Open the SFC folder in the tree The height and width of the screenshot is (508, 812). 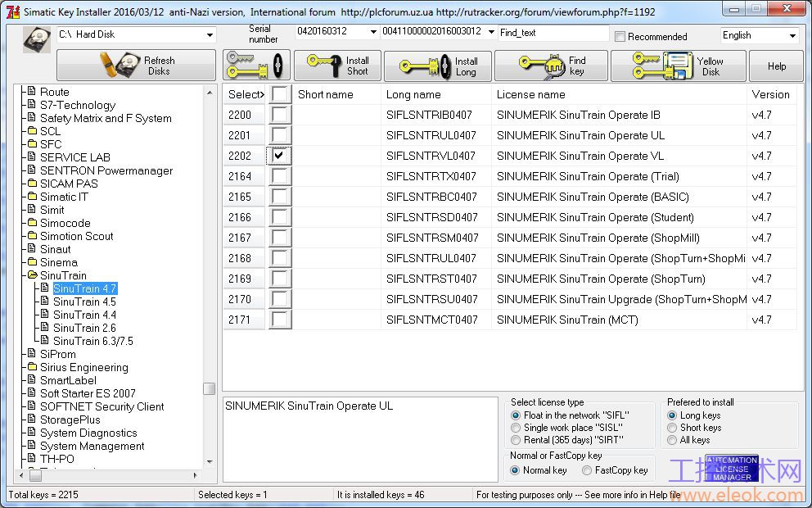pyautogui.click(x=50, y=144)
